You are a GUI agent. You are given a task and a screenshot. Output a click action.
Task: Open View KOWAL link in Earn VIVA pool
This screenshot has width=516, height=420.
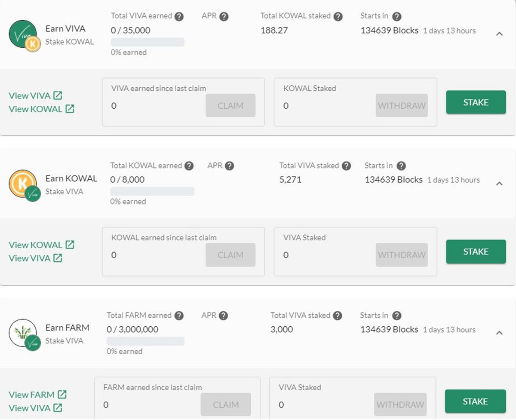coord(41,109)
